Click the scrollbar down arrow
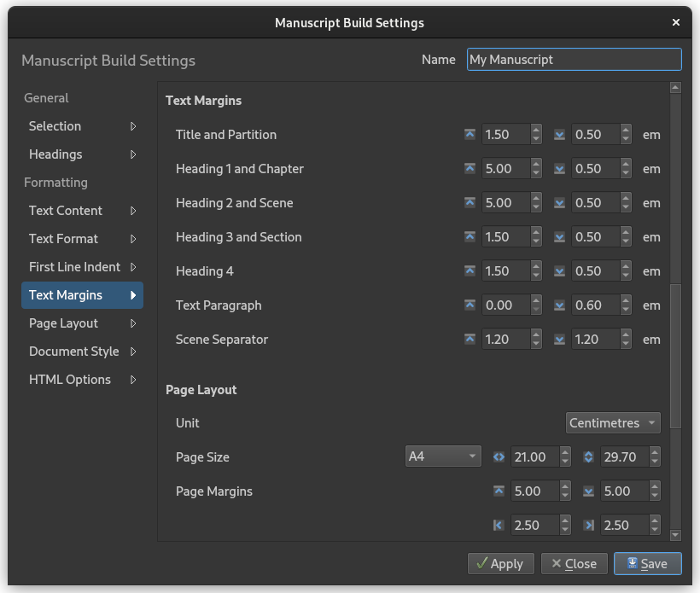This screenshot has width=700, height=593. coord(675,534)
